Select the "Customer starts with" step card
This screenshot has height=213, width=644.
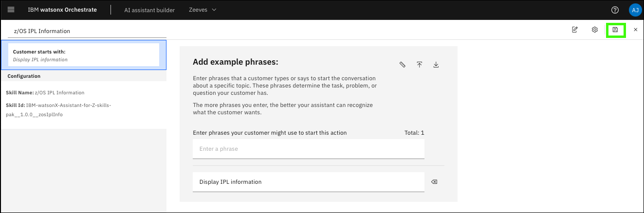84,55
